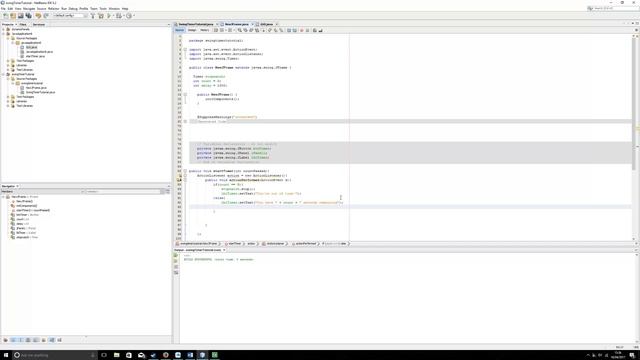Click the New File toolbar icon

[x=6, y=16]
